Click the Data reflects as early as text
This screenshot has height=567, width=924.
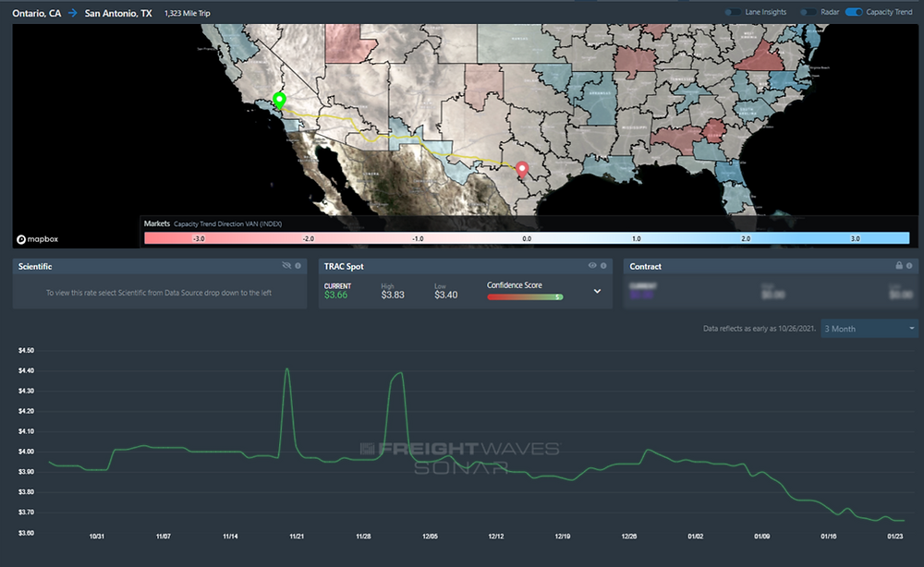click(x=759, y=329)
